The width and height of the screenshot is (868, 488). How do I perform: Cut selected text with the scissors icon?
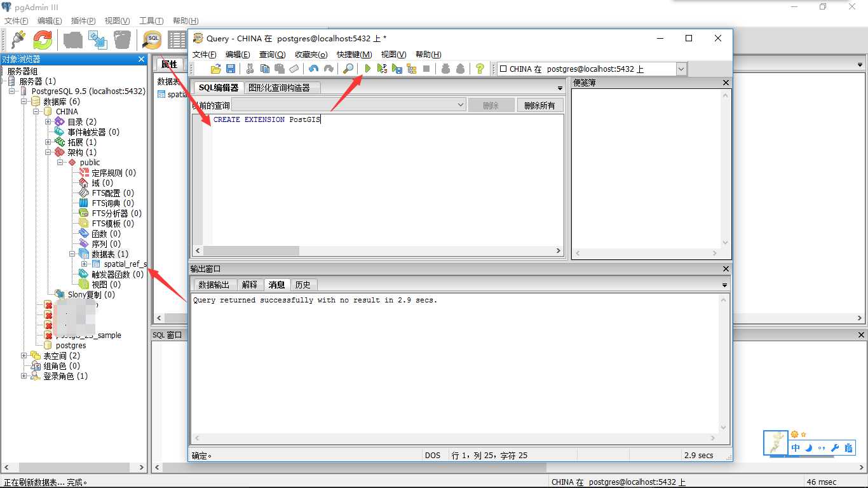[x=250, y=69]
